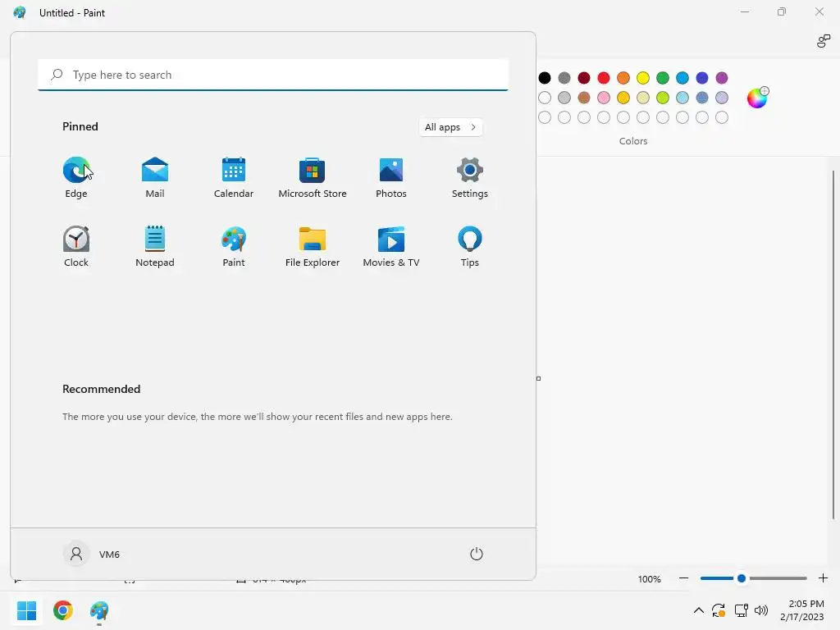Viewport: 840px width, 630px height.
Task: Open Paint's account icon at top right
Action: pos(824,41)
